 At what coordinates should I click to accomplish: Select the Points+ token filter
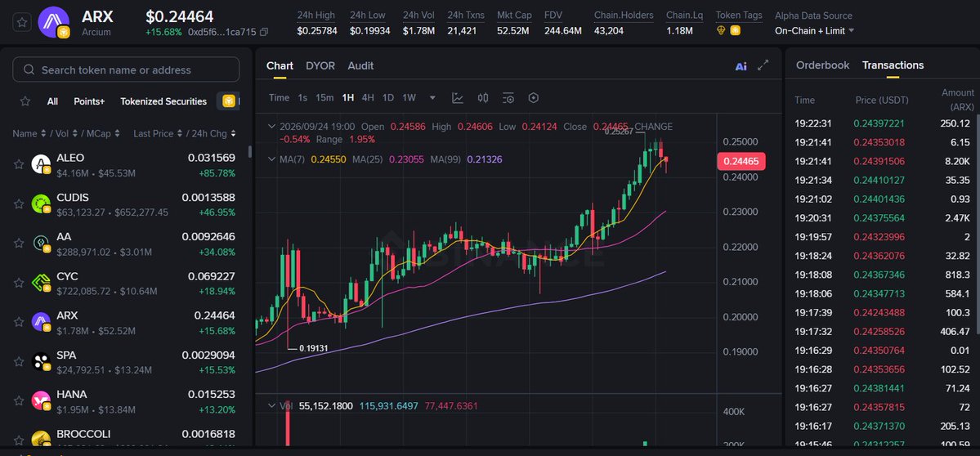coord(89,101)
